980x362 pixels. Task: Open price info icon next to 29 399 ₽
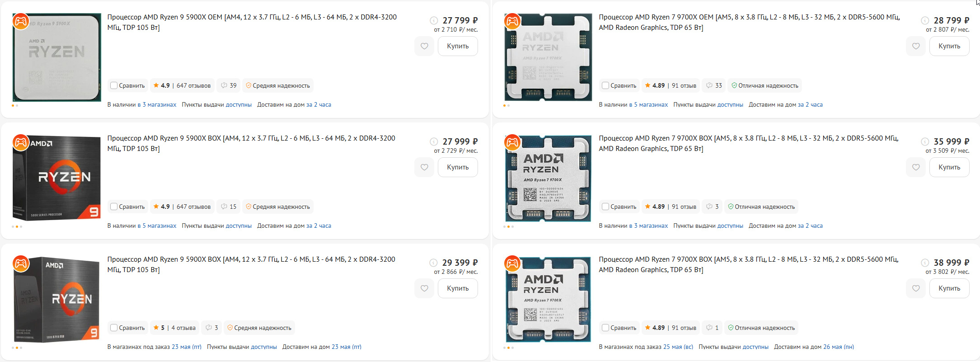tap(433, 263)
